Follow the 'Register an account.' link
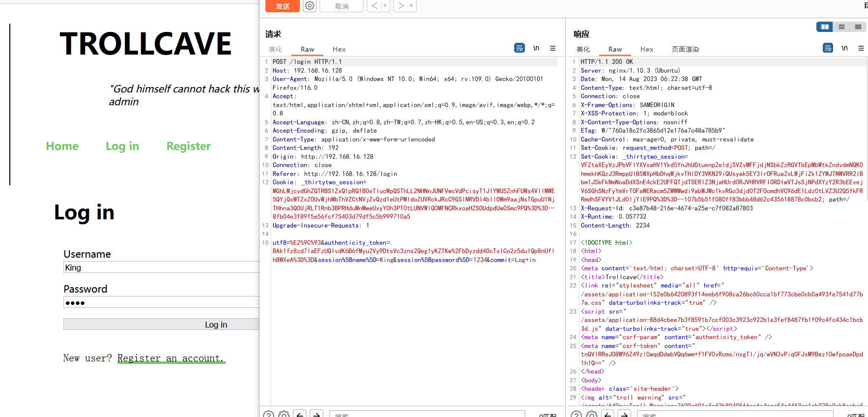 (x=171, y=358)
